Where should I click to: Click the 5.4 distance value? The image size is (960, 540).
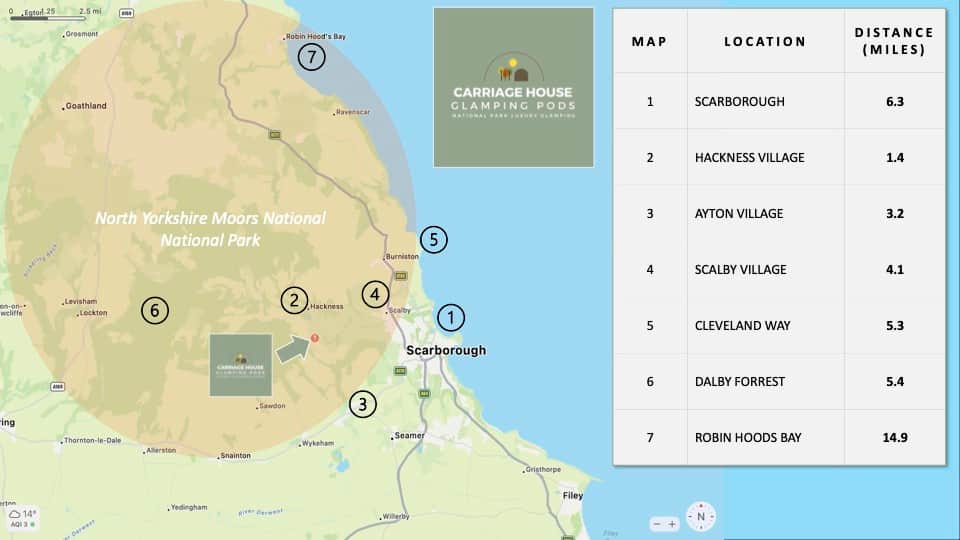click(x=894, y=382)
